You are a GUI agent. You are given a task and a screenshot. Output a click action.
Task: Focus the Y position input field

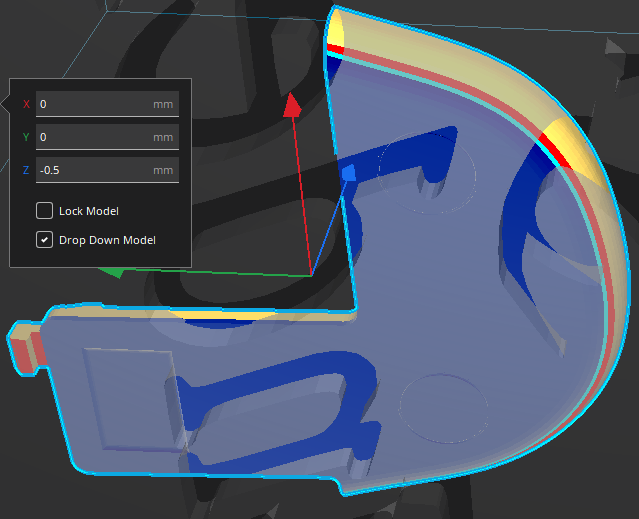coord(107,137)
